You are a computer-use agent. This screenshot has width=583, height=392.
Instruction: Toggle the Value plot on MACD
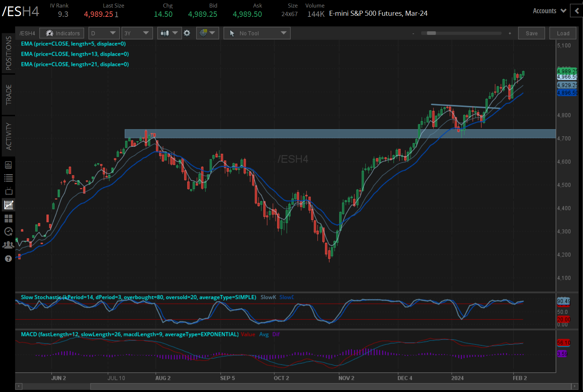[x=248, y=334]
